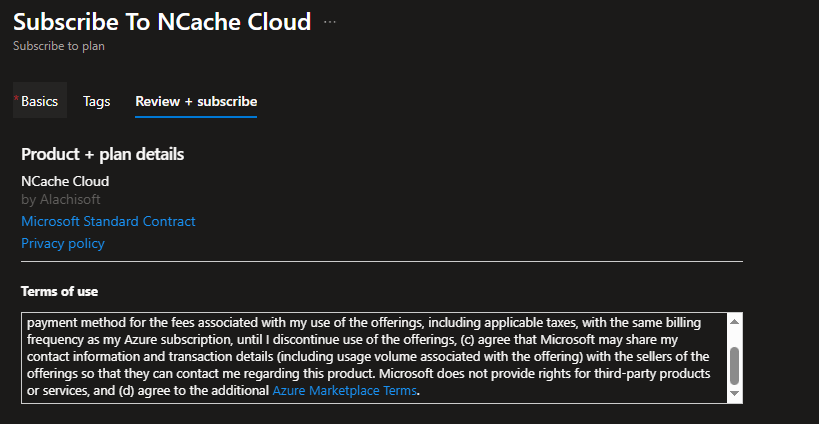Screen dimensions: 819x424
Task: Click the scroll up arrow in terms box
Action: click(734, 322)
